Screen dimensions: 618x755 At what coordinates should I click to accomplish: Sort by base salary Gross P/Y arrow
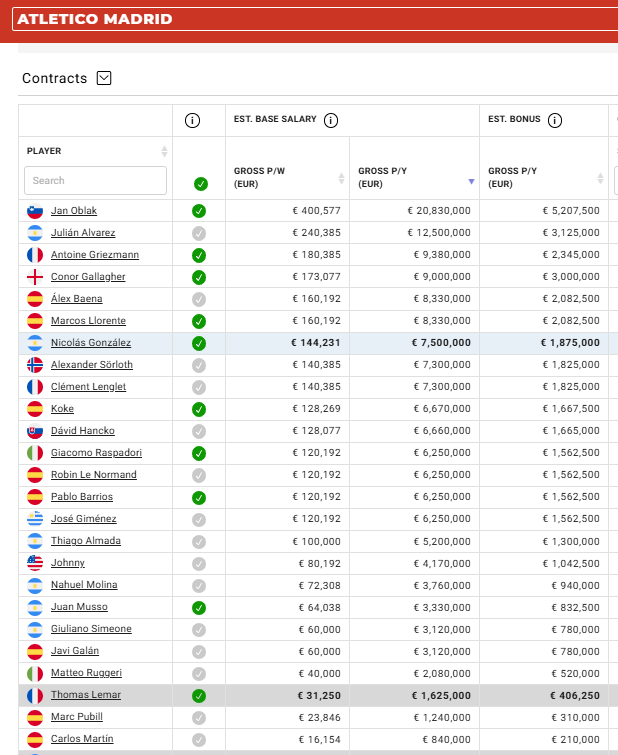[472, 182]
